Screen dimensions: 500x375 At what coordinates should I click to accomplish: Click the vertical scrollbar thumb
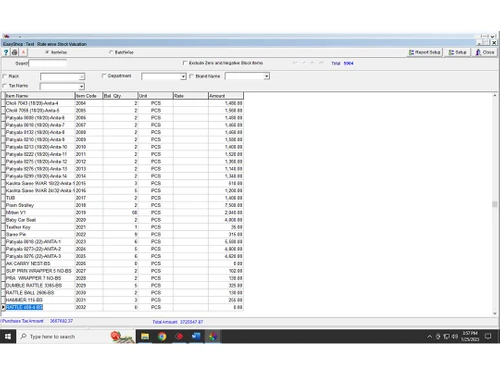tap(494, 204)
